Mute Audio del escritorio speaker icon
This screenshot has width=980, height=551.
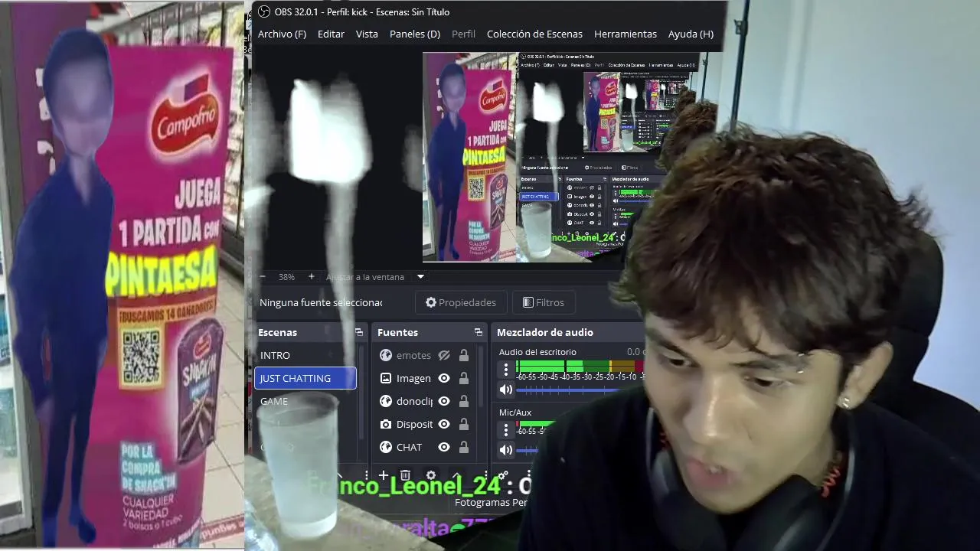tap(505, 390)
